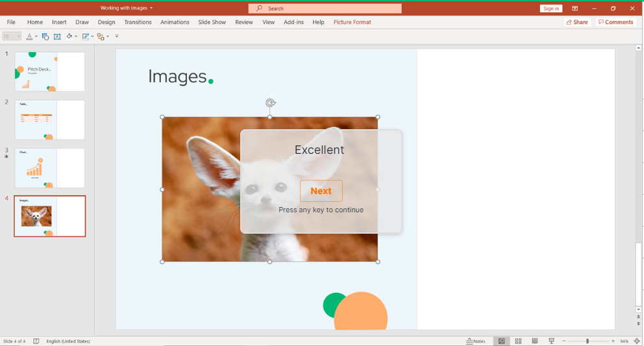Start Slide Show from status bar
644x346 pixels.
552,341
